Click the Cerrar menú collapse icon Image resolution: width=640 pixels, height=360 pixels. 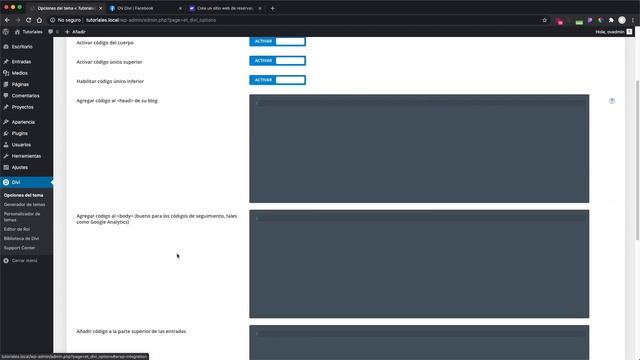pyautogui.click(x=6, y=260)
